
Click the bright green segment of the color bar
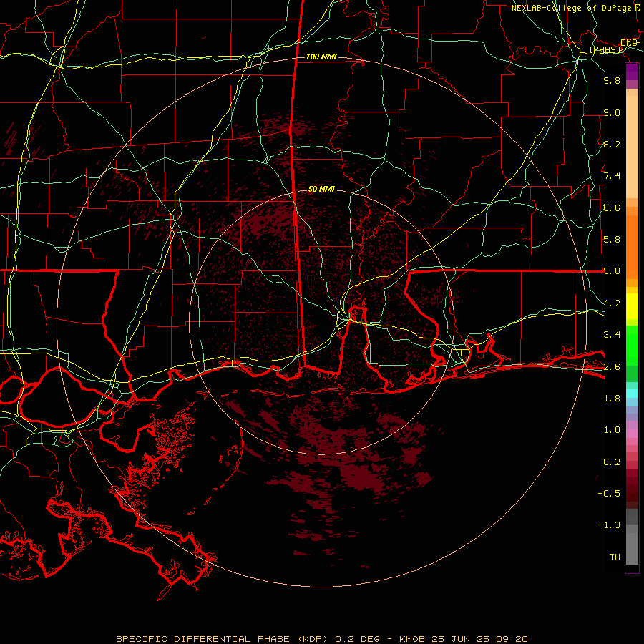point(632,345)
